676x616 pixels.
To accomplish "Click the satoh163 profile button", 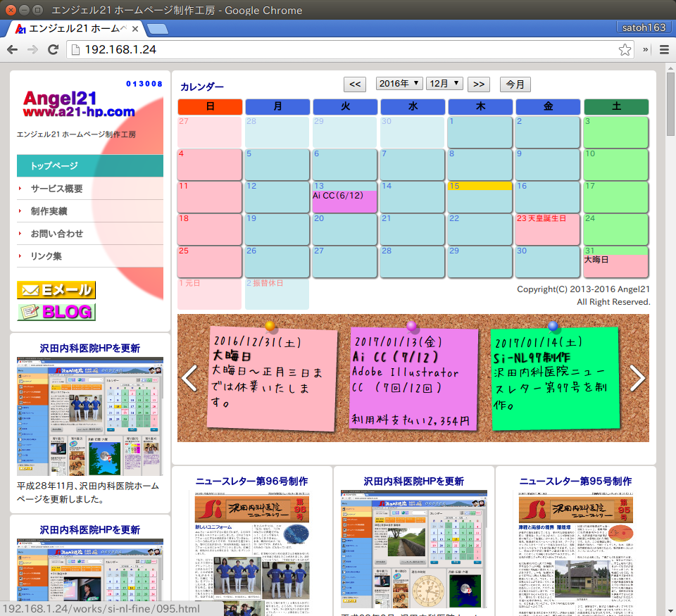I will tap(644, 27).
